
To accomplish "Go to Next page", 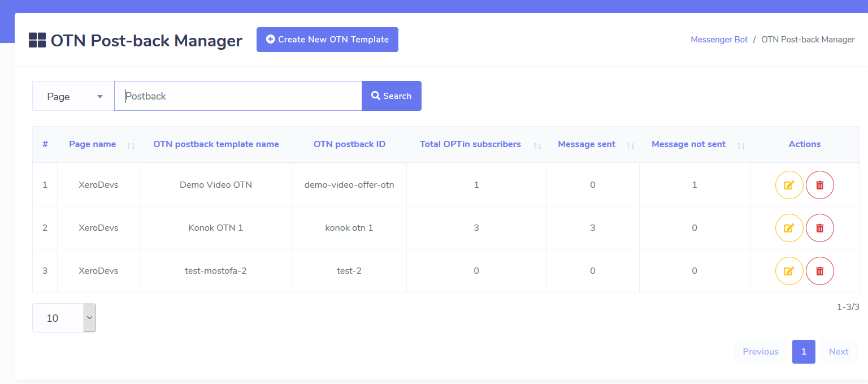I will [839, 352].
